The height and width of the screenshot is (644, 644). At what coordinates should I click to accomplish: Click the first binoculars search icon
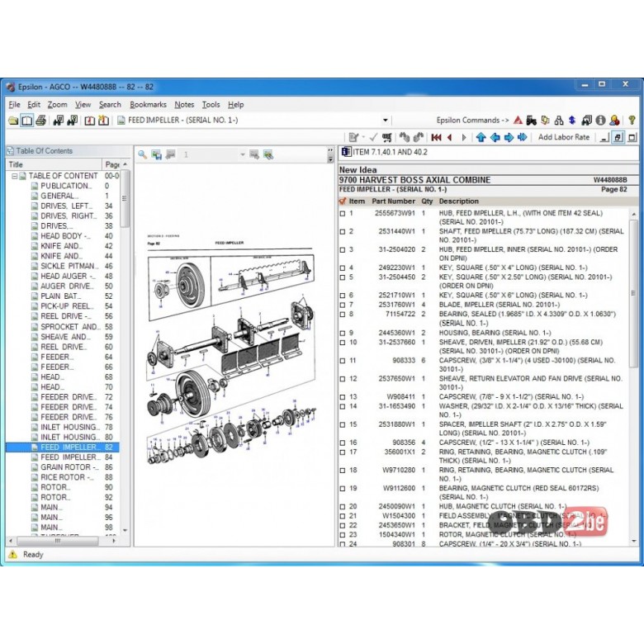(x=59, y=121)
